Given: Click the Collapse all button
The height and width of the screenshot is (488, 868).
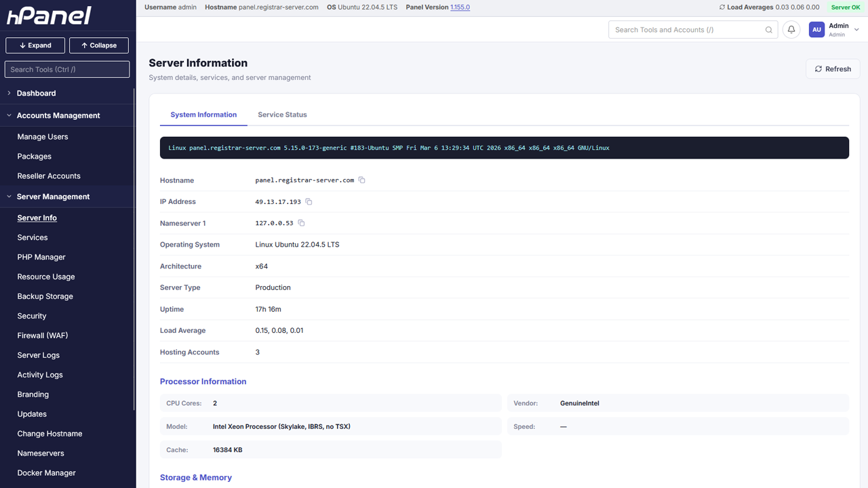Looking at the screenshot, I should click(x=99, y=45).
